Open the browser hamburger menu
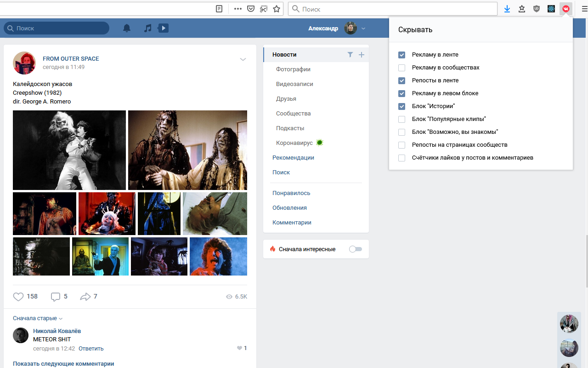Image resolution: width=588 pixels, height=368 pixels. click(584, 9)
